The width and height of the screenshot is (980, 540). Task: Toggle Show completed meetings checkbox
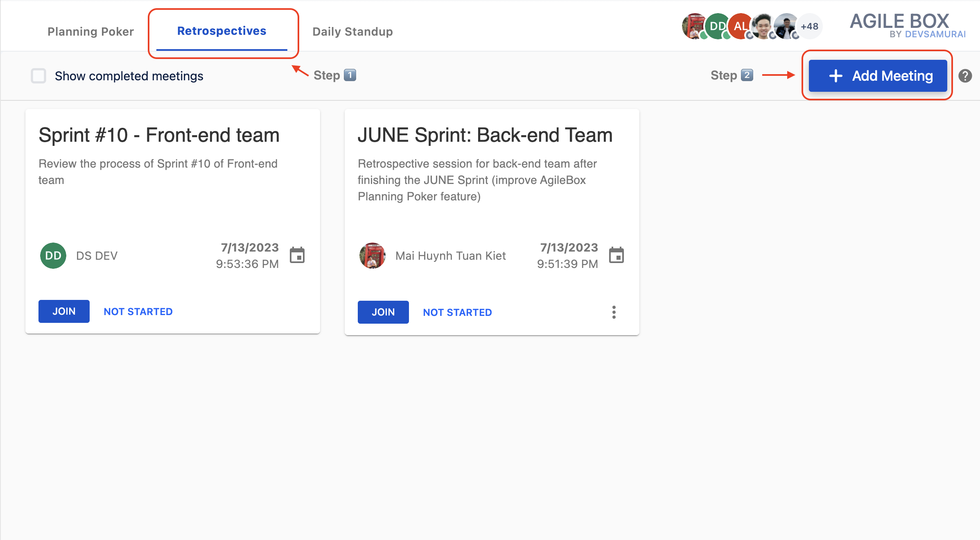38,76
